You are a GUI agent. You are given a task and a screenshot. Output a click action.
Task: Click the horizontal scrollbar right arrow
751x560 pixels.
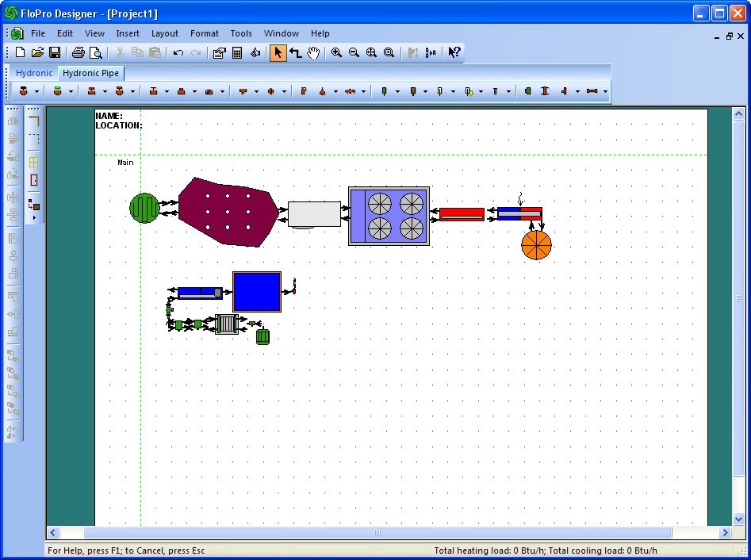point(725,533)
